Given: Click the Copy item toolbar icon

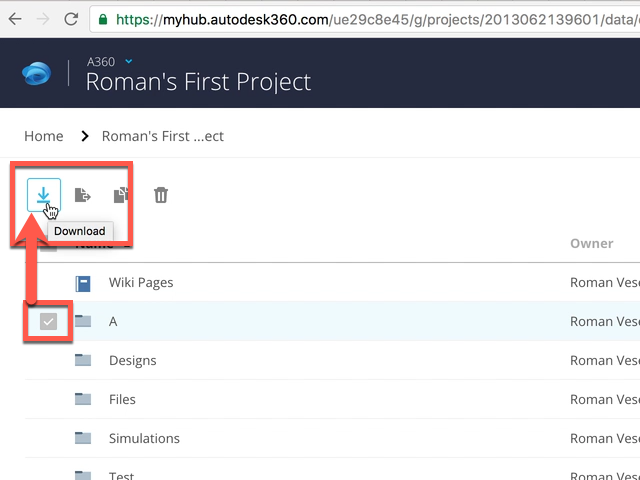Looking at the screenshot, I should [121, 196].
